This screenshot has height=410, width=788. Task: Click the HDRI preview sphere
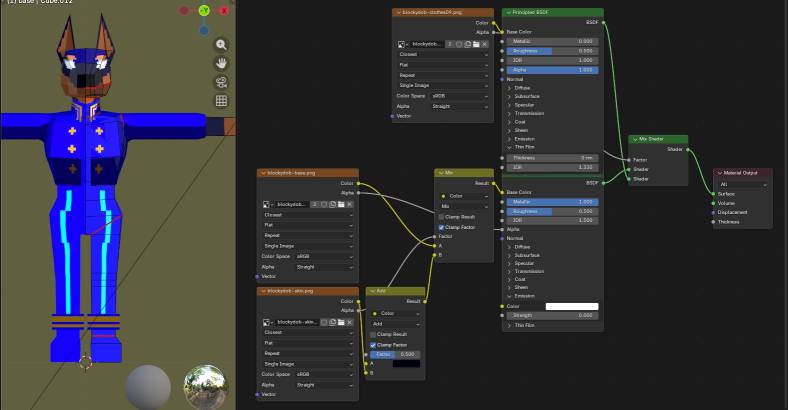coord(205,386)
